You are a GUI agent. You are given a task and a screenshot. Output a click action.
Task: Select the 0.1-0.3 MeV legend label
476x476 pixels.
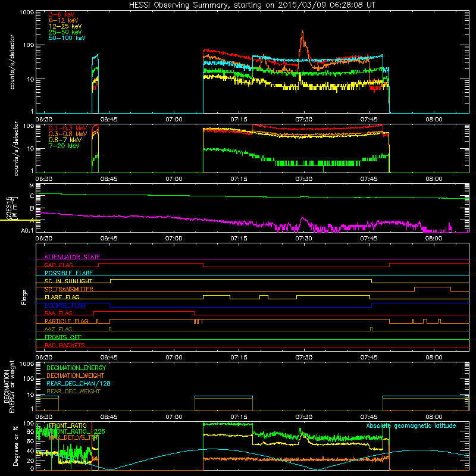click(68, 128)
